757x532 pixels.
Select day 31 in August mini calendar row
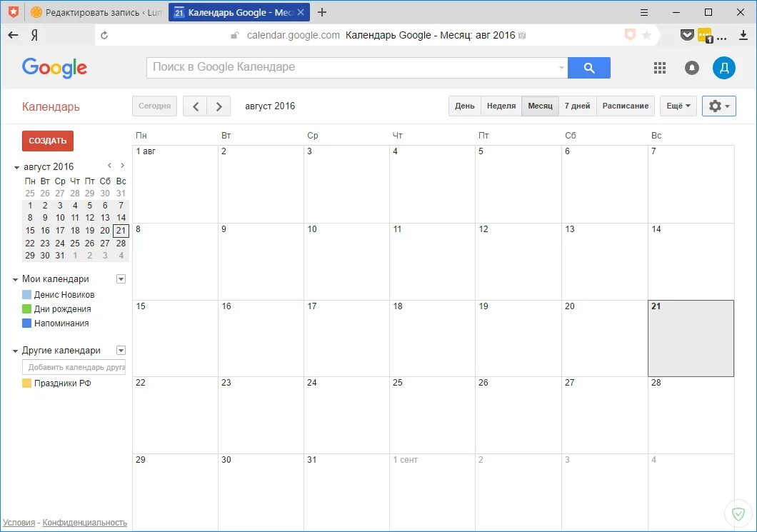pos(60,256)
